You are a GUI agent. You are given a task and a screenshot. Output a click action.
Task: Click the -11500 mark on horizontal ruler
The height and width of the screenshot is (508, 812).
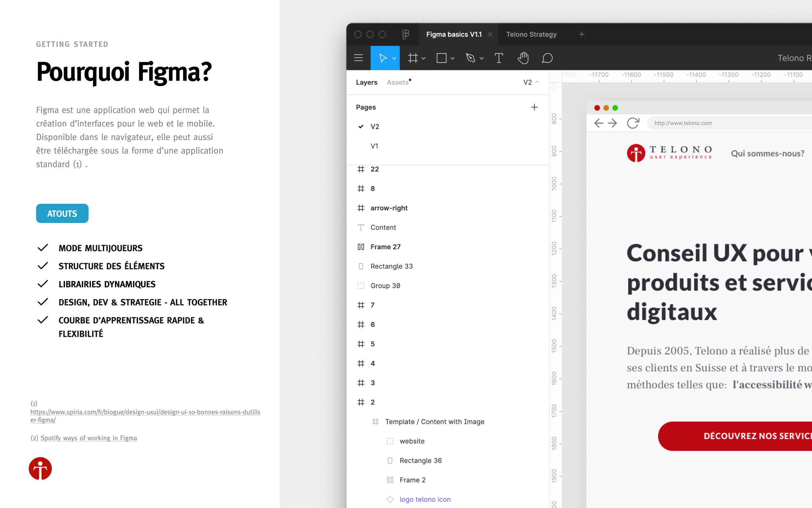(x=663, y=74)
